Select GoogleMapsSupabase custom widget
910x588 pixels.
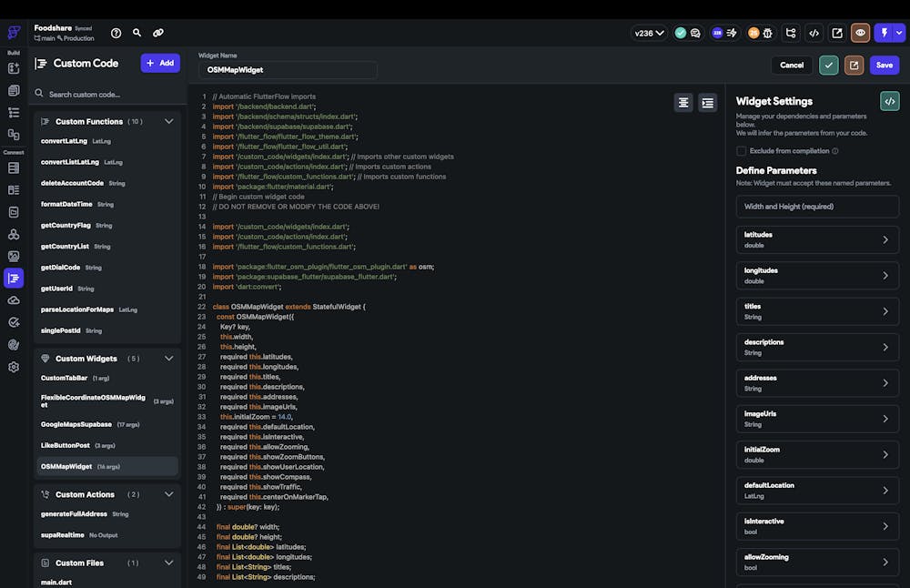point(76,424)
